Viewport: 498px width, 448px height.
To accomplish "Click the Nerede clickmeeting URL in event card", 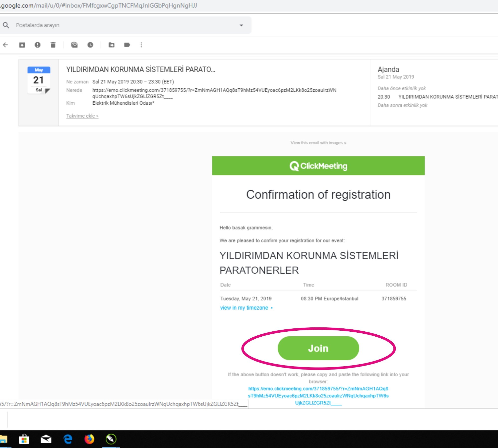I will pyautogui.click(x=214, y=93).
